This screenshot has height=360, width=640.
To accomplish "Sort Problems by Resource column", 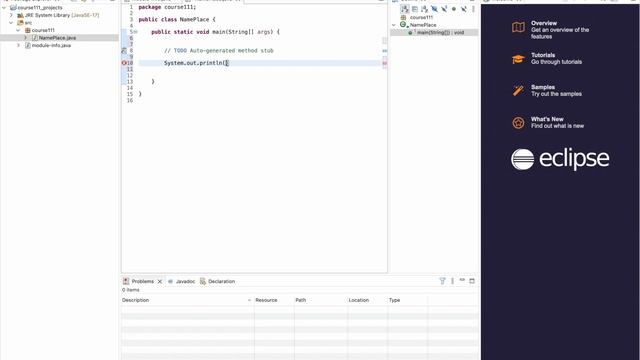I will tap(274, 300).
